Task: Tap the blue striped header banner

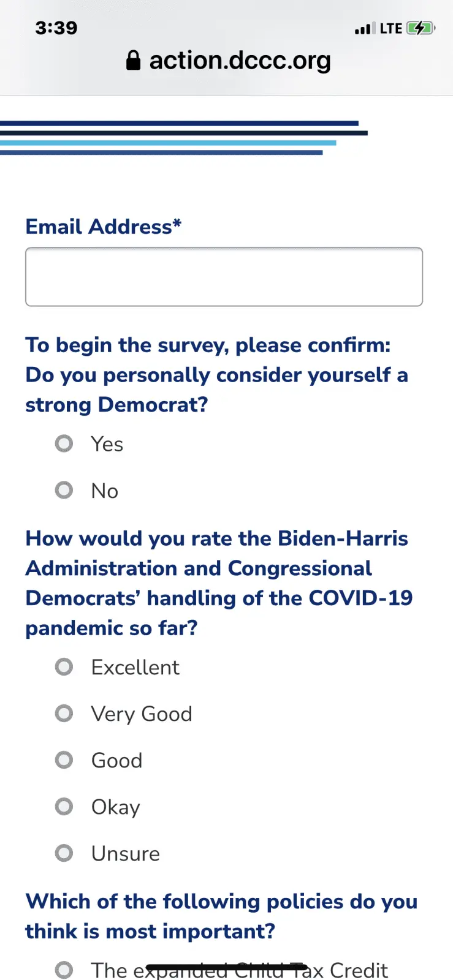Action: [184, 138]
